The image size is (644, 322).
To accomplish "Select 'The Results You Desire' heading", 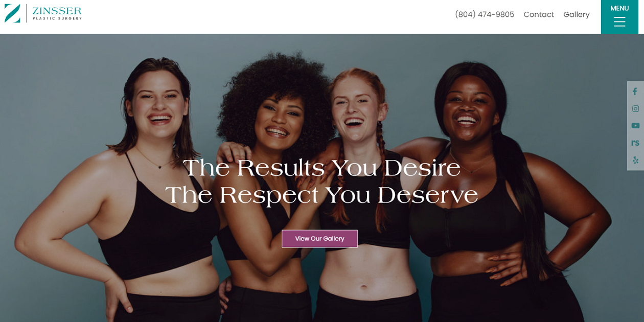I will click(321, 168).
